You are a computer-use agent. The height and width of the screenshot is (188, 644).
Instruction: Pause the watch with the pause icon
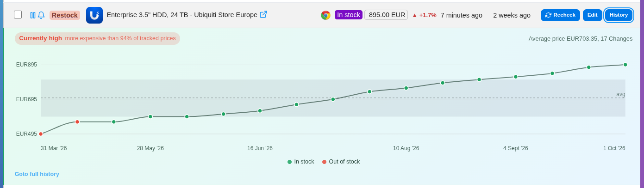coord(33,15)
